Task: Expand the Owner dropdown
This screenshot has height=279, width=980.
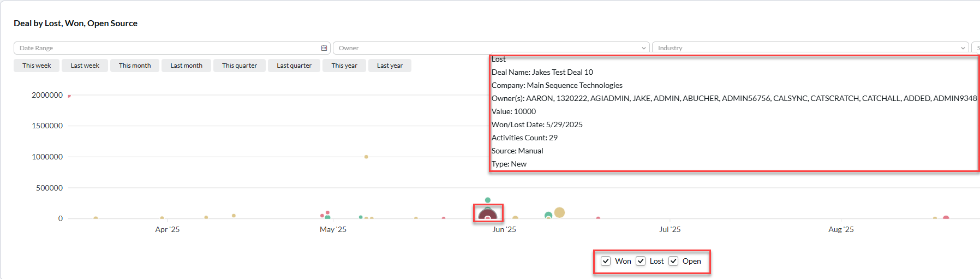Action: point(643,48)
